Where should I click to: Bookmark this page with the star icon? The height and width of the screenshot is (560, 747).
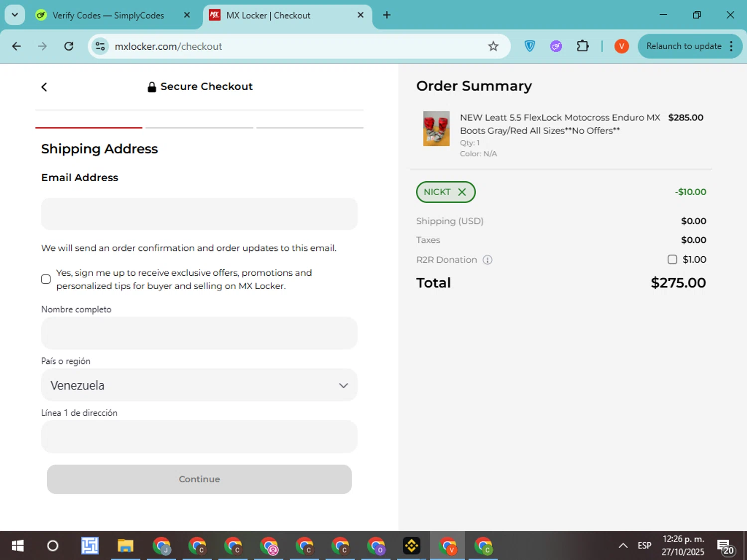click(x=493, y=46)
